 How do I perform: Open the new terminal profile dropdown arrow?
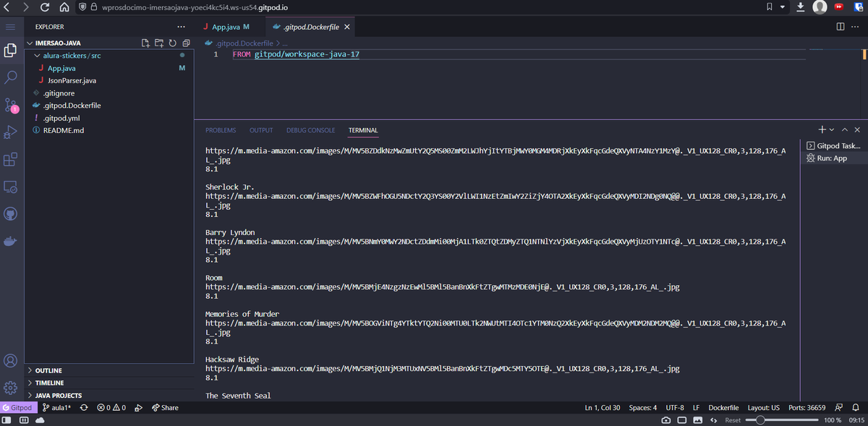pyautogui.click(x=833, y=129)
